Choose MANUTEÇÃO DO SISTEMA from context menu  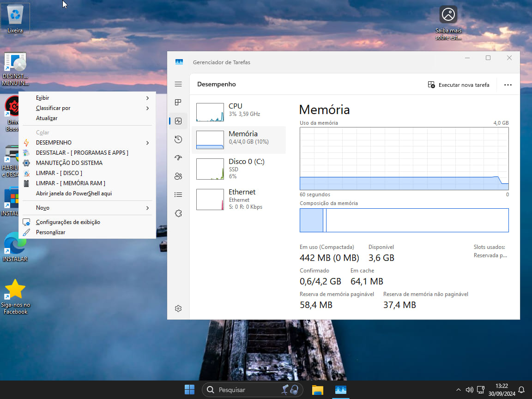pos(69,163)
